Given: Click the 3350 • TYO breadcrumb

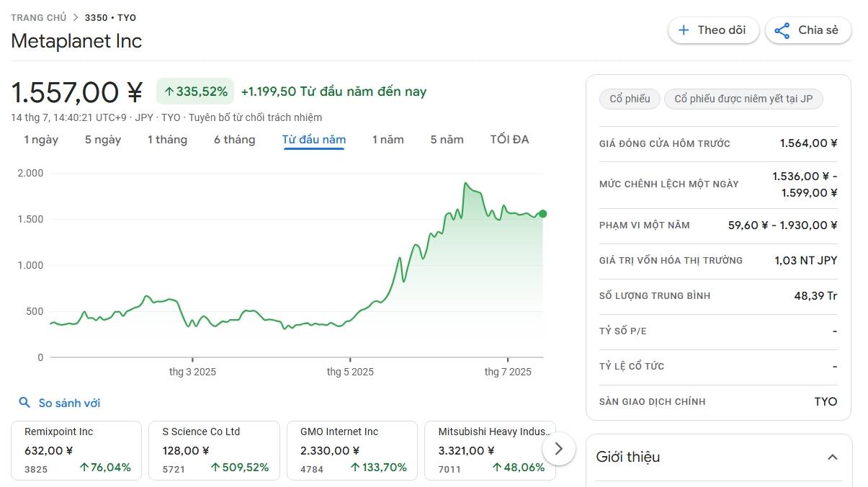Looking at the screenshot, I should click(x=110, y=17).
